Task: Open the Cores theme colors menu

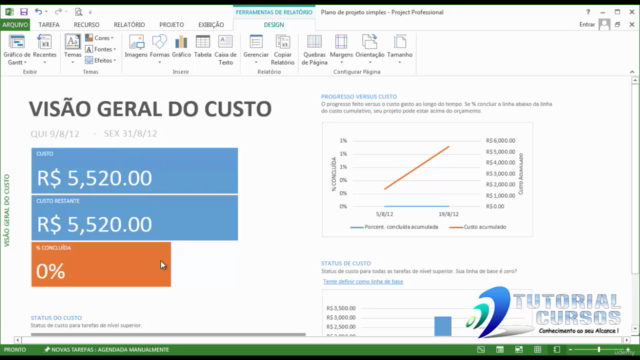Action: (100, 38)
